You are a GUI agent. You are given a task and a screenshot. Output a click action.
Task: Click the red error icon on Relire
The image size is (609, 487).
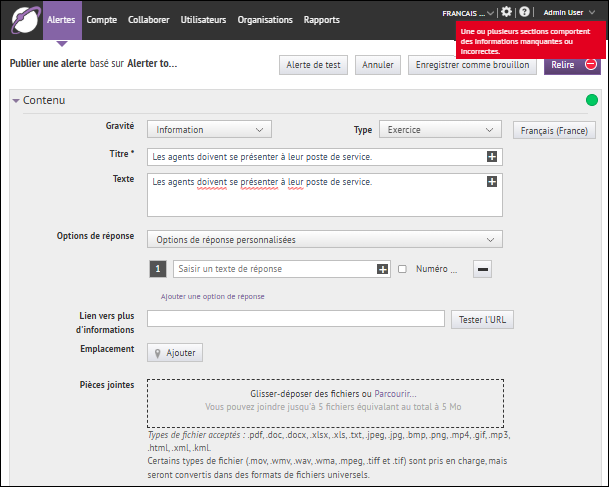coord(591,64)
